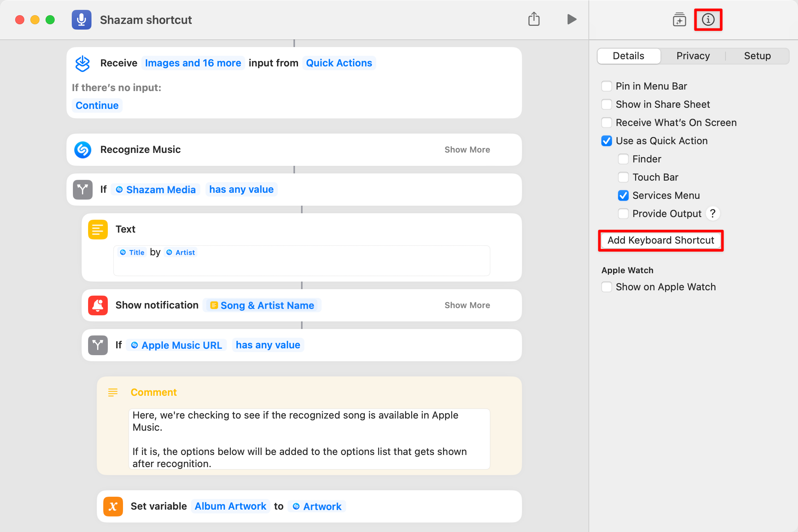This screenshot has width=798, height=532.
Task: Open shortcut details with the info icon
Action: point(708,19)
